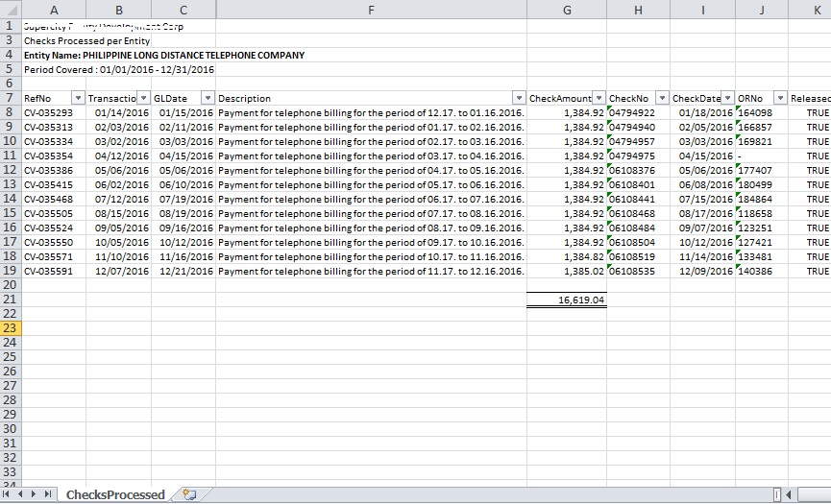This screenshot has width=831, height=504.
Task: Select check date 09/07/2016 cell
Action: pyautogui.click(x=702, y=228)
